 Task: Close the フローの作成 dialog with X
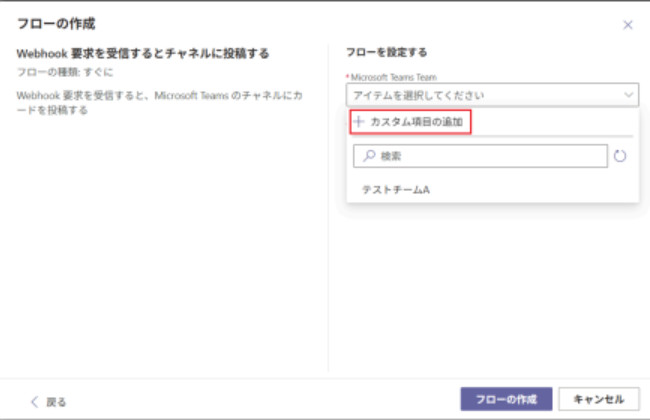(x=627, y=25)
